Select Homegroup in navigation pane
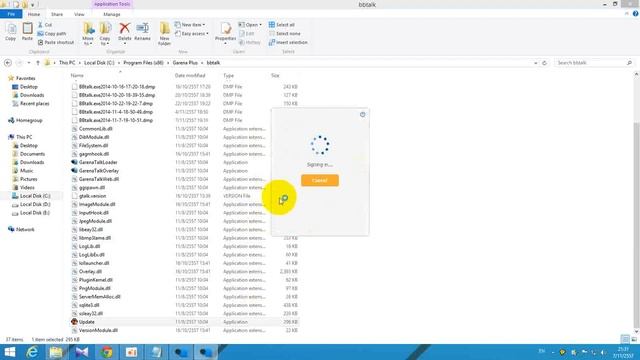 pos(29,120)
